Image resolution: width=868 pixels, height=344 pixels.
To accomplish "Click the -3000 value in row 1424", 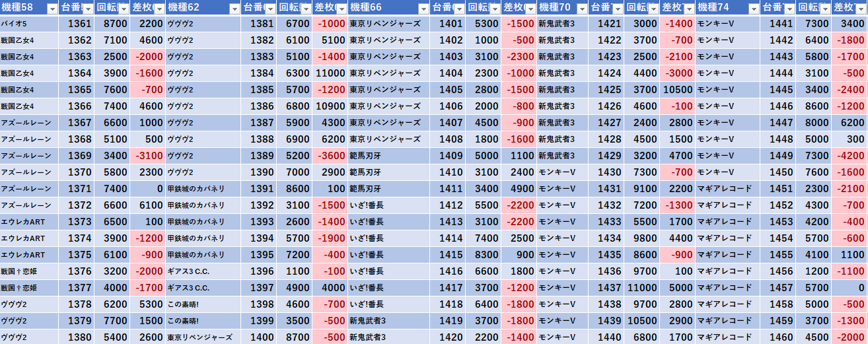I will pos(678,73).
